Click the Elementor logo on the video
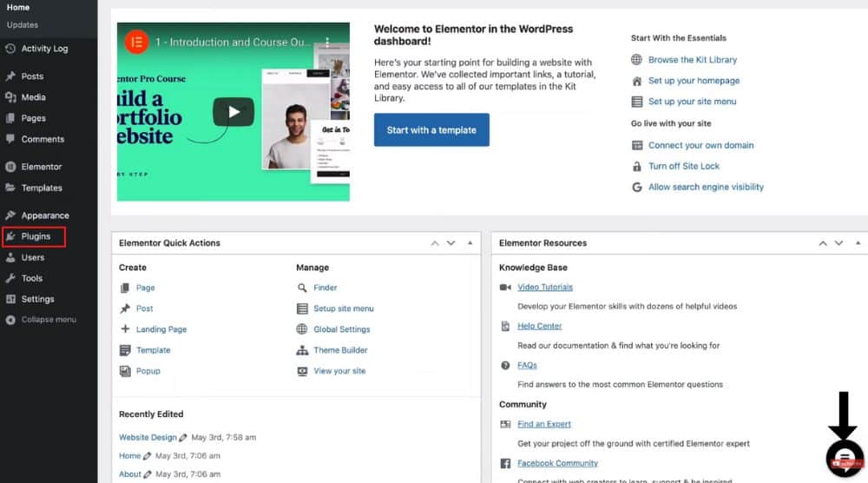 [136, 42]
